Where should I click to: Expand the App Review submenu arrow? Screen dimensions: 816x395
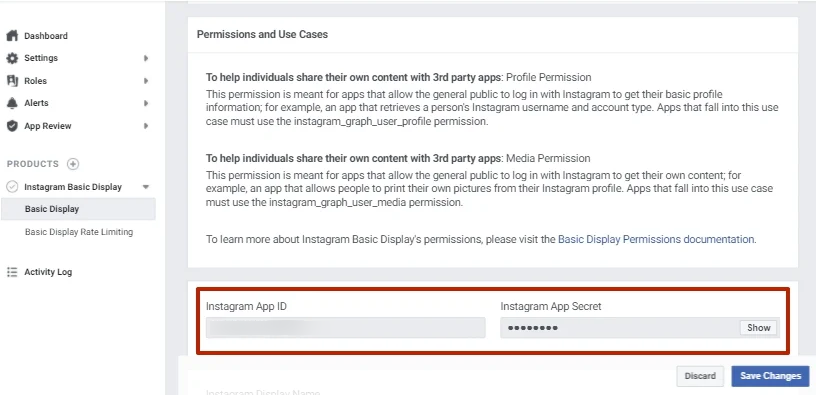tap(146, 126)
